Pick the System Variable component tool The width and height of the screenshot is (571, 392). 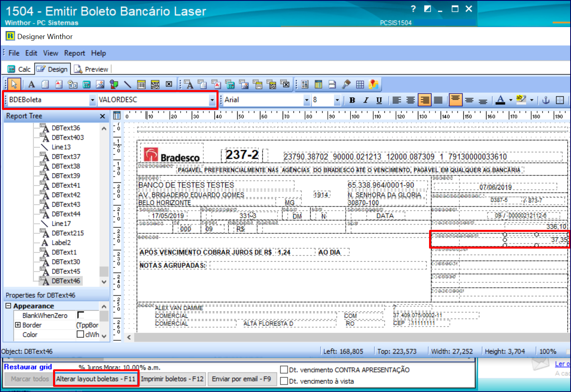[73, 84]
